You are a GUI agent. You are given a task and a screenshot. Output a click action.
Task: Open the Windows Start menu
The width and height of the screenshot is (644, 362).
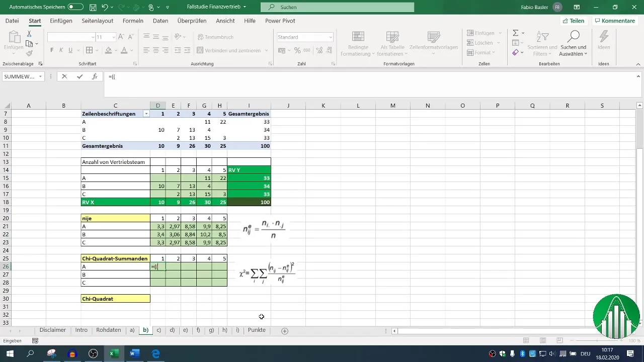coord(10,354)
